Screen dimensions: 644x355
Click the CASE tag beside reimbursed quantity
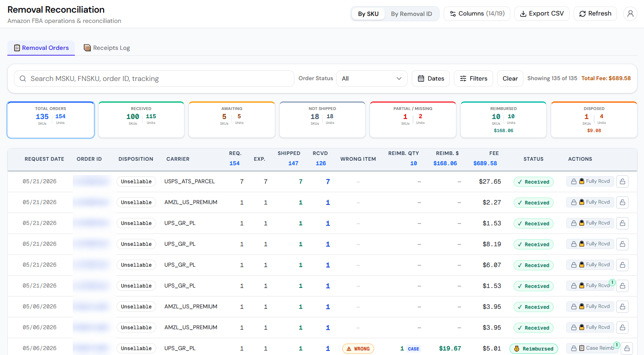pos(413,349)
